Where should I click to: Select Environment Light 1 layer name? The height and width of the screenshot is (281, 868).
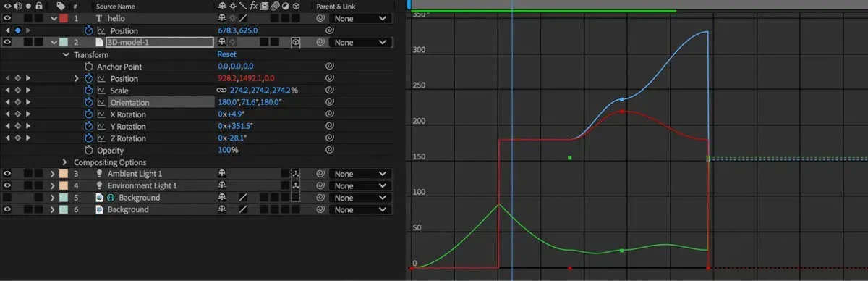pyautogui.click(x=142, y=185)
